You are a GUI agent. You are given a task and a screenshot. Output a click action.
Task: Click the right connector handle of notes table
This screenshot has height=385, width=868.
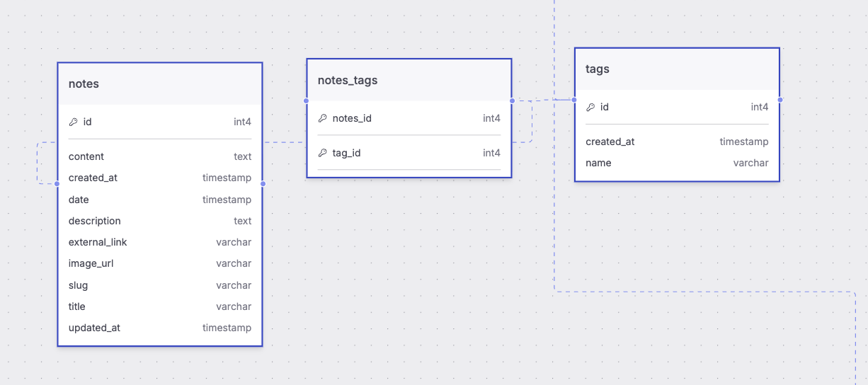pyautogui.click(x=263, y=183)
